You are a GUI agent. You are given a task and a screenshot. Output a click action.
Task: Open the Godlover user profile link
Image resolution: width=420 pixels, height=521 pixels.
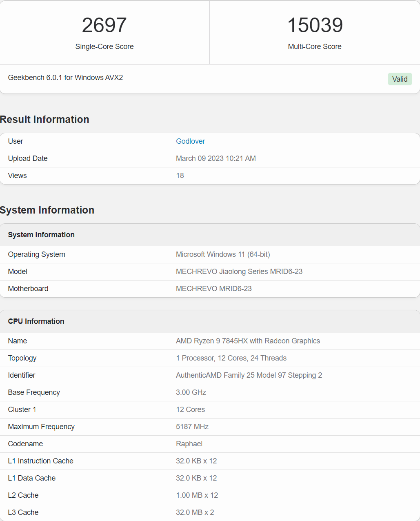coord(190,141)
